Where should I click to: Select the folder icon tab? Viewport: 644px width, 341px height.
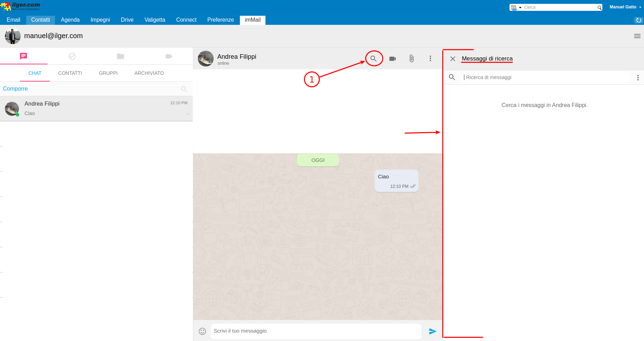click(120, 56)
